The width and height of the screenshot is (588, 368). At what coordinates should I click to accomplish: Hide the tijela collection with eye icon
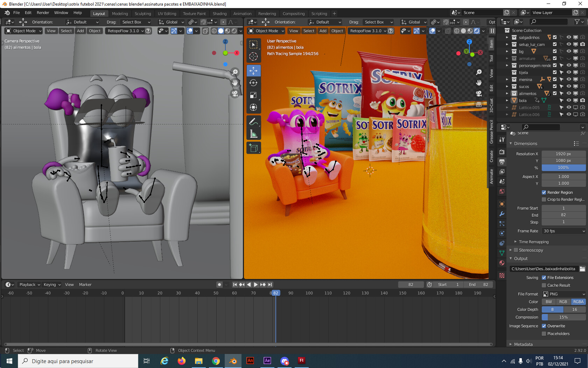point(569,73)
